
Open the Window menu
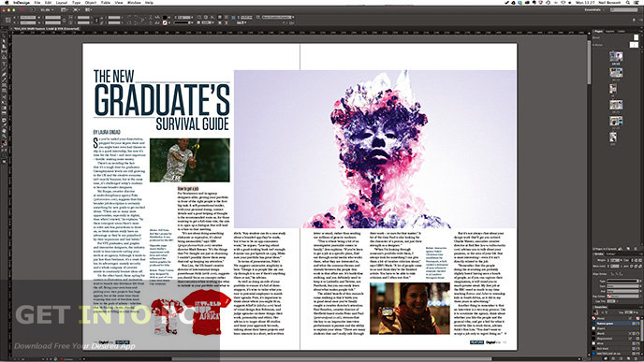point(134,3)
